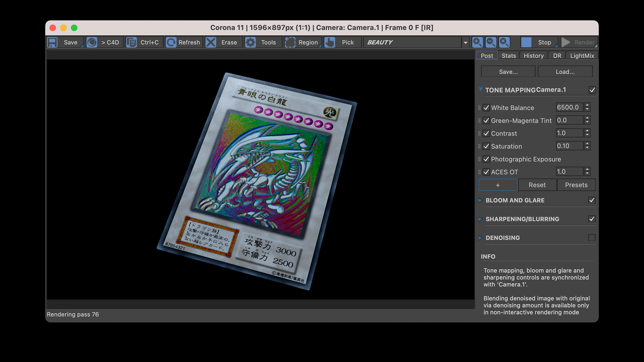Open the History tab
This screenshot has width=644, height=362.
coord(533,56)
